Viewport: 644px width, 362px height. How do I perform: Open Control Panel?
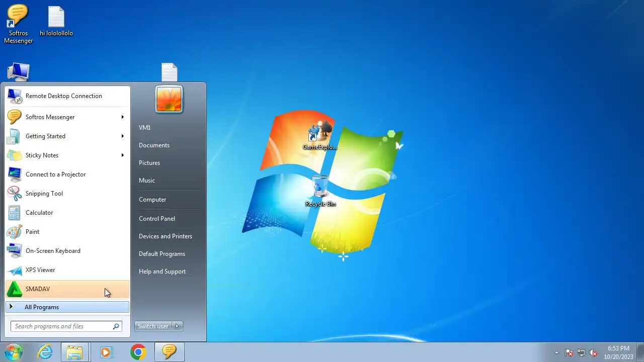pos(157,219)
